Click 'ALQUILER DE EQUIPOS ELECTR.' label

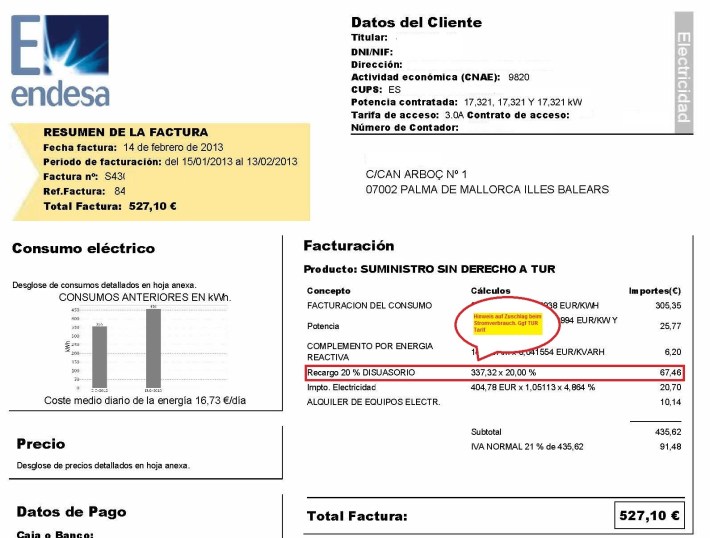(374, 402)
